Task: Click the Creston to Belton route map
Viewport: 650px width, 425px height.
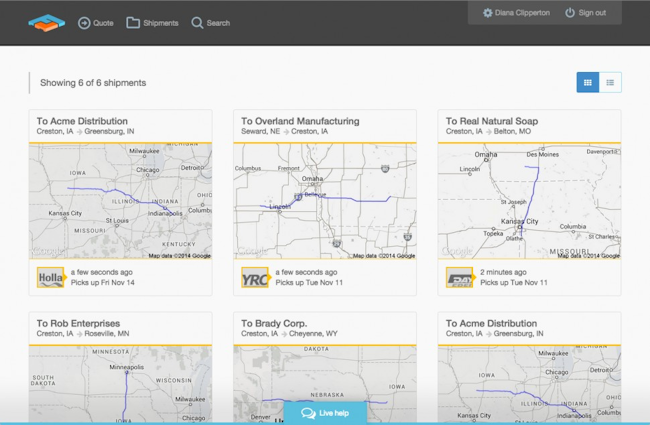Action: 529,201
